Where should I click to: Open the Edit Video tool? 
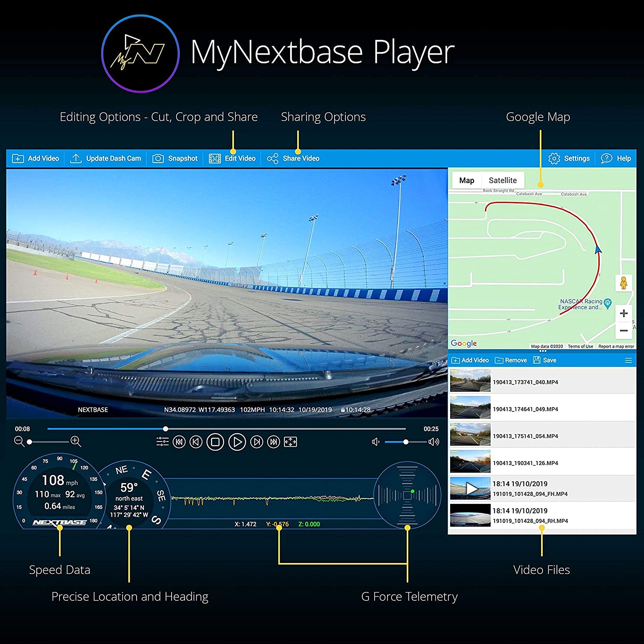coord(232,159)
